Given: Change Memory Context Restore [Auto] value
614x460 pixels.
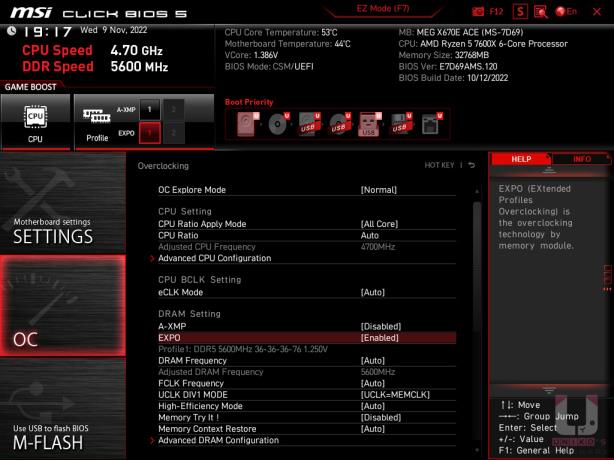Looking at the screenshot, I should [372, 429].
